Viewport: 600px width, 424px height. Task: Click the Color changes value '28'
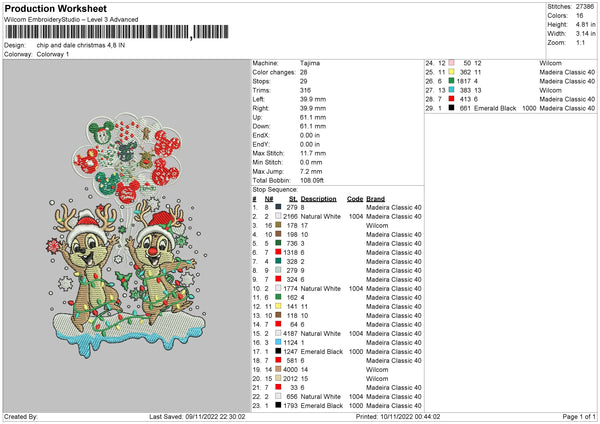point(304,72)
